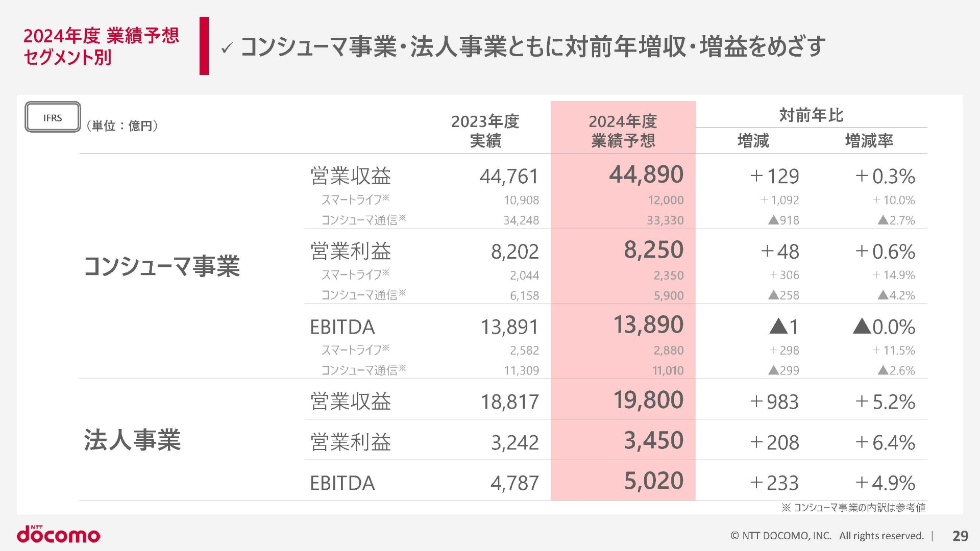Click page number 29
Screen dimensions: 980x551
pos(960,536)
